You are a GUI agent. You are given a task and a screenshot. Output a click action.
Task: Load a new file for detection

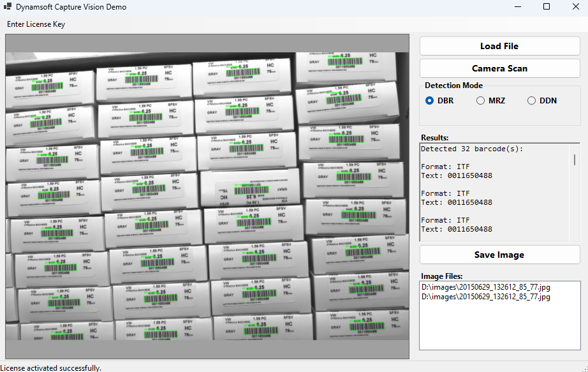coord(499,45)
